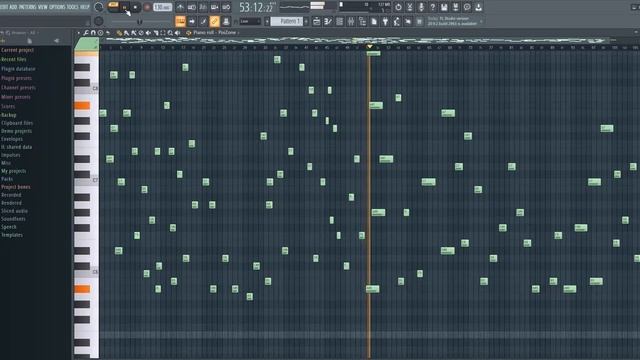
Task: Open the TOOLS menu
Action: click(72, 7)
